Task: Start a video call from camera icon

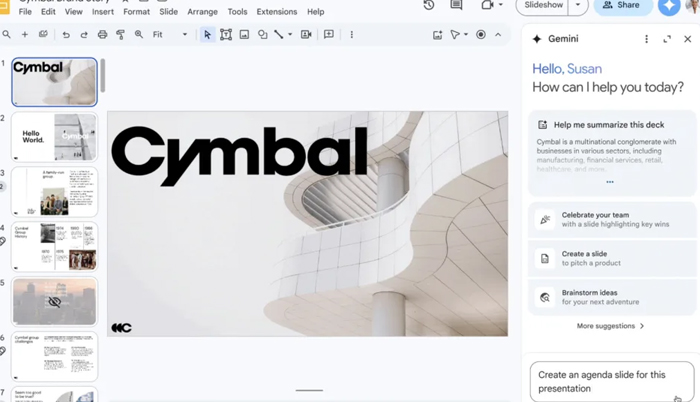Action: click(487, 5)
